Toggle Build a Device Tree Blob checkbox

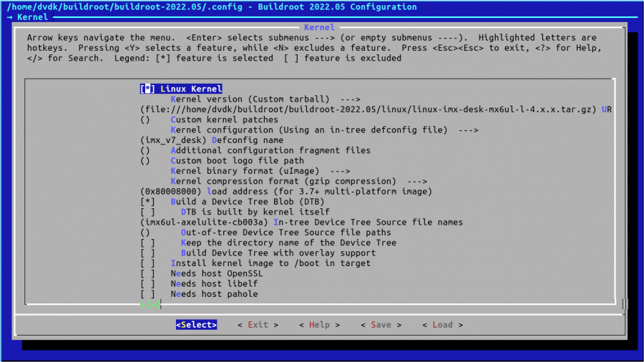(147, 202)
